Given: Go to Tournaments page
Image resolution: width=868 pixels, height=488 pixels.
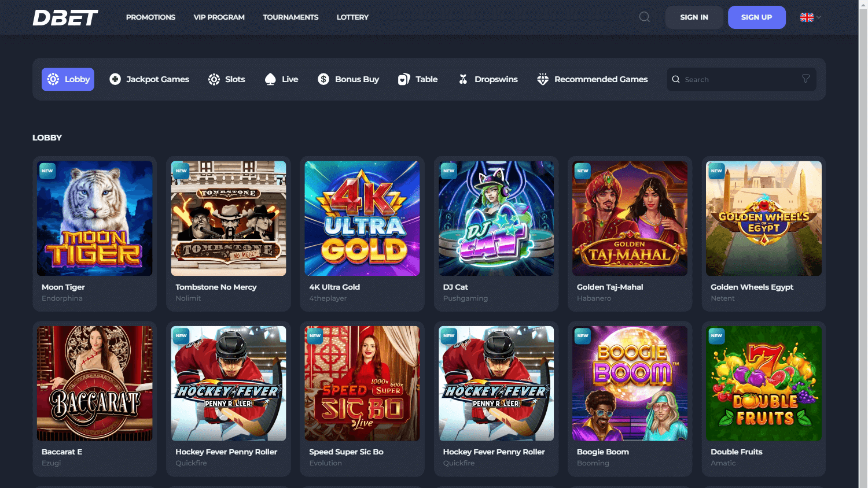Looking at the screenshot, I should point(290,17).
